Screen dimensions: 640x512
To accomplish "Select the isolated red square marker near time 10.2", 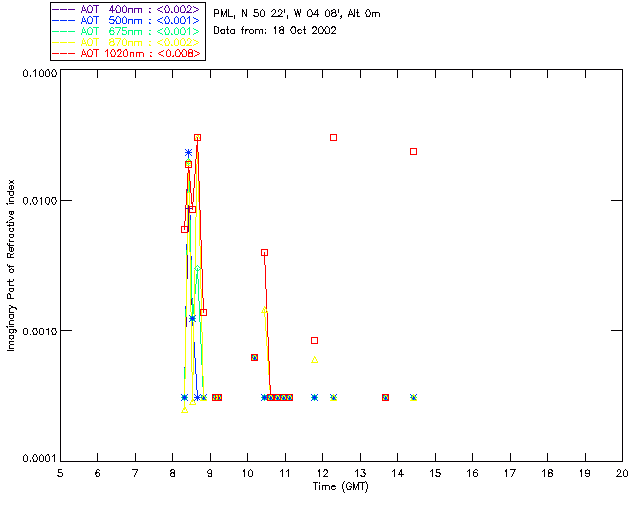I will point(254,358).
